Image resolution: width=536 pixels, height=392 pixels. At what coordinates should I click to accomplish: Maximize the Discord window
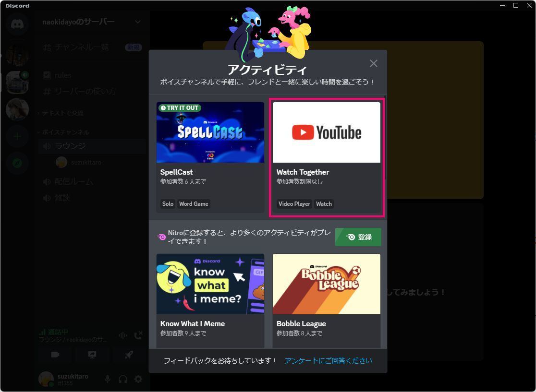[516, 5]
